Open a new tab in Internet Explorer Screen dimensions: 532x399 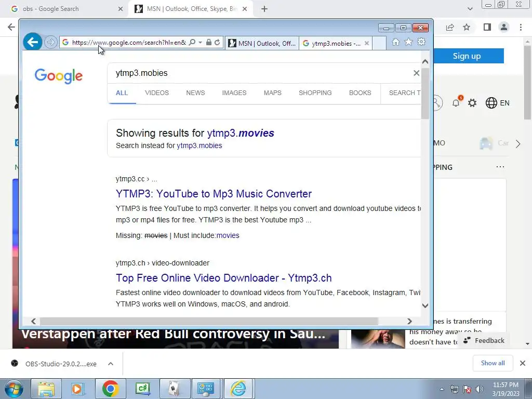379,44
